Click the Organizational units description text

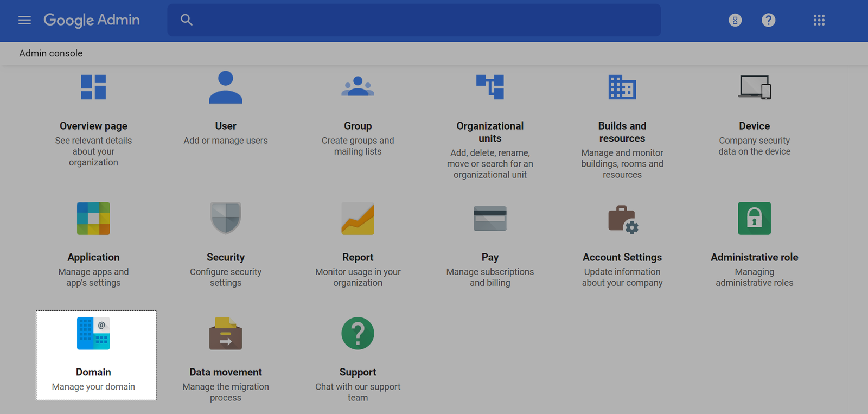tap(490, 164)
